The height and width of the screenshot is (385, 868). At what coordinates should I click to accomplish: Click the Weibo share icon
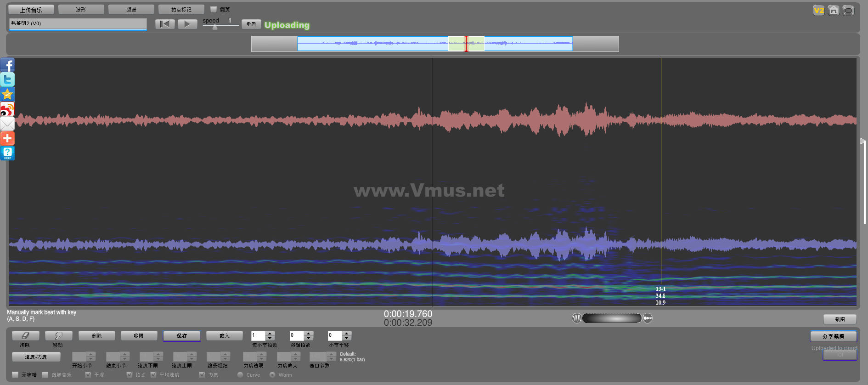[7, 109]
